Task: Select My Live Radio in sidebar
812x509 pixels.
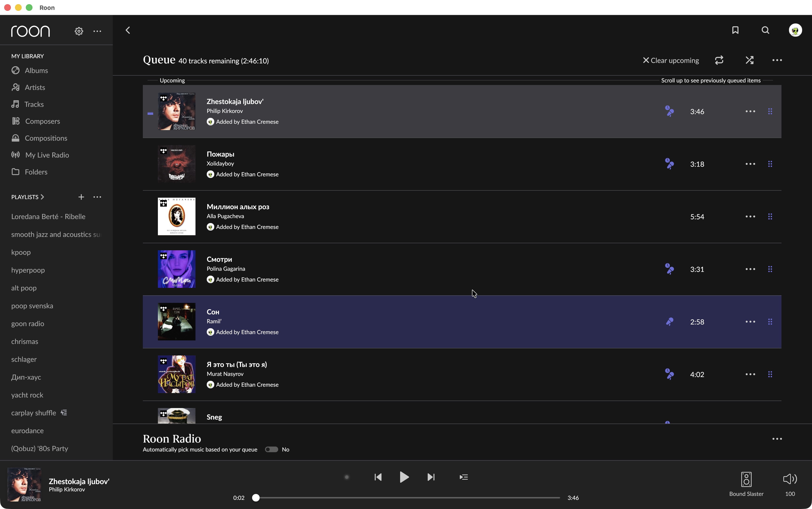Action: click(x=47, y=155)
